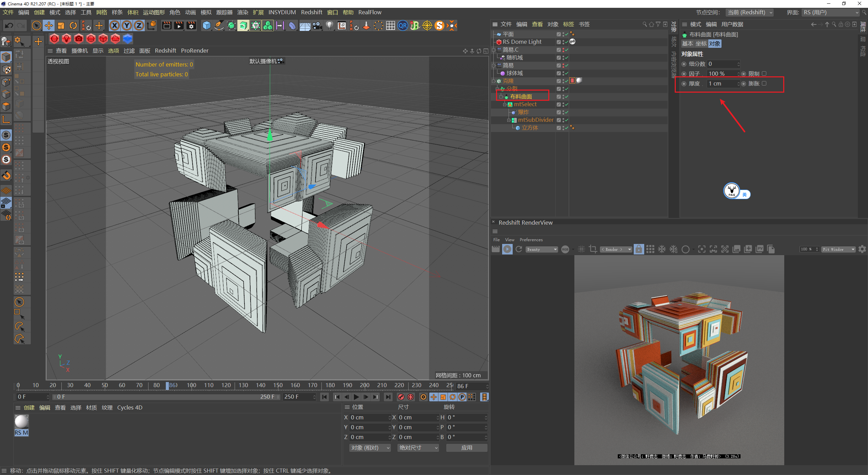Switch to the 坐标 attribute tab

(701, 44)
